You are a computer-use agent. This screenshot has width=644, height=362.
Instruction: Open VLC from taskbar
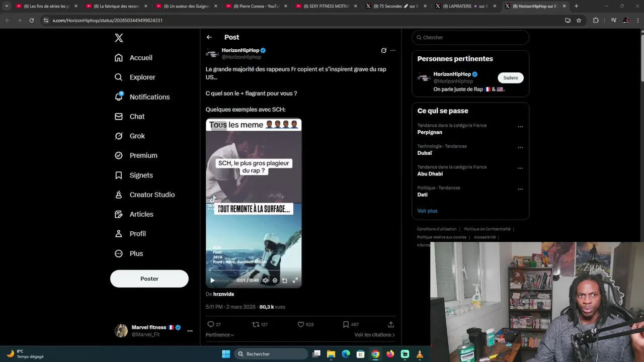pos(420,354)
